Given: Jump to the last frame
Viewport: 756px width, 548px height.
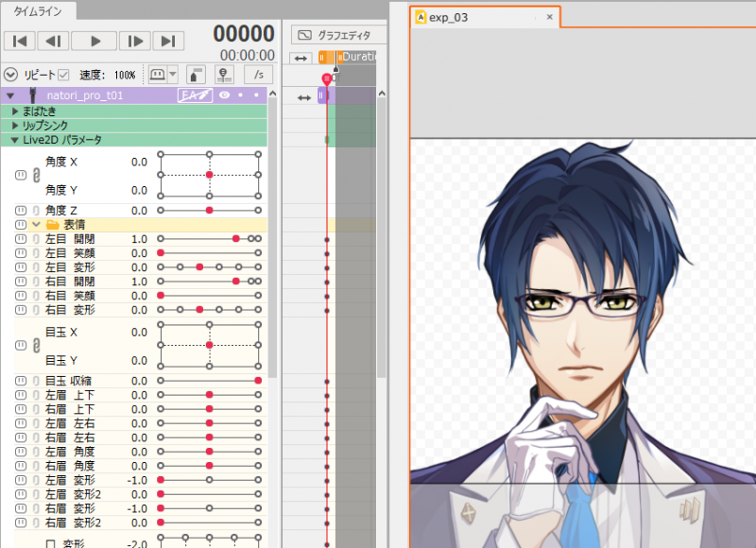Looking at the screenshot, I should [168, 41].
